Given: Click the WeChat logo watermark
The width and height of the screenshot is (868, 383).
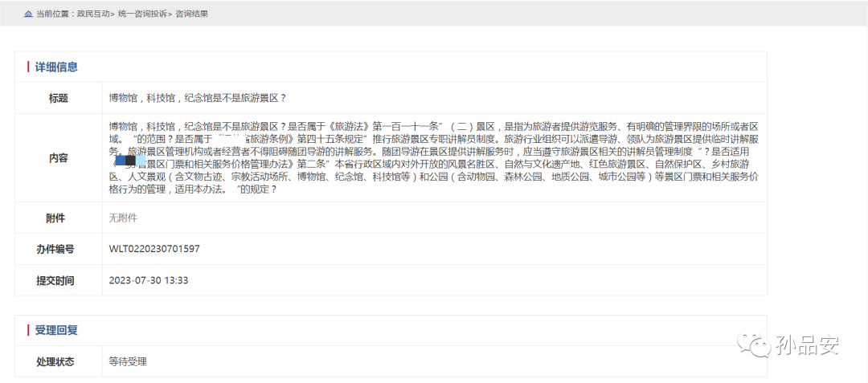Looking at the screenshot, I should pos(757,345).
